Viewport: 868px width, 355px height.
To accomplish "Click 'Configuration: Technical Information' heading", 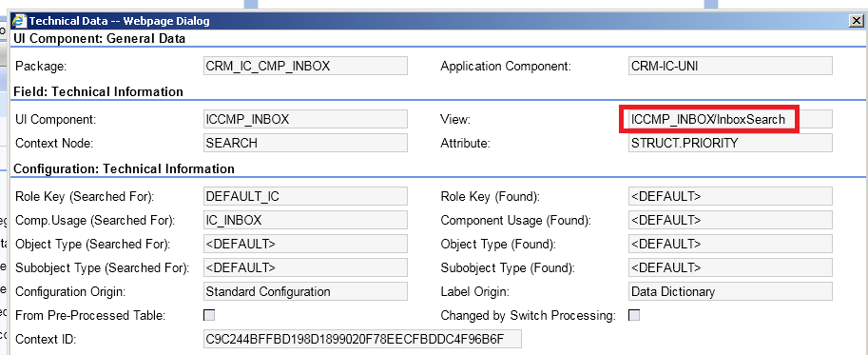I will pyautogui.click(x=124, y=168).
